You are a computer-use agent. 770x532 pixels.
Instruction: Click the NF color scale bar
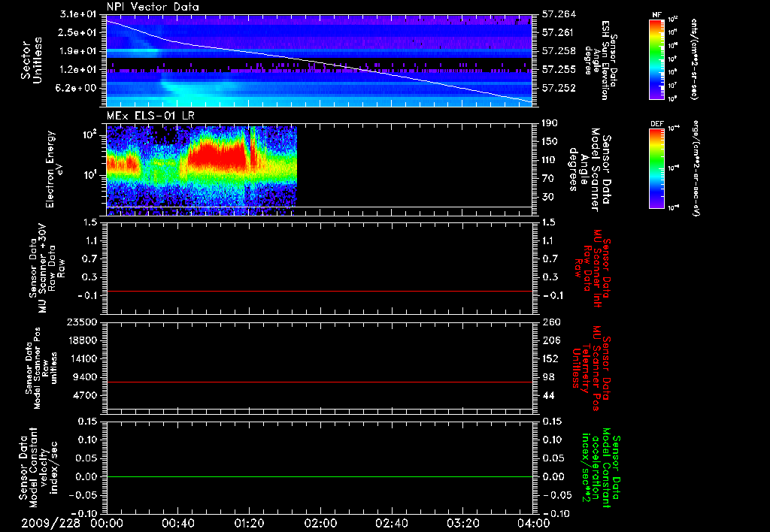pyautogui.click(x=656, y=59)
